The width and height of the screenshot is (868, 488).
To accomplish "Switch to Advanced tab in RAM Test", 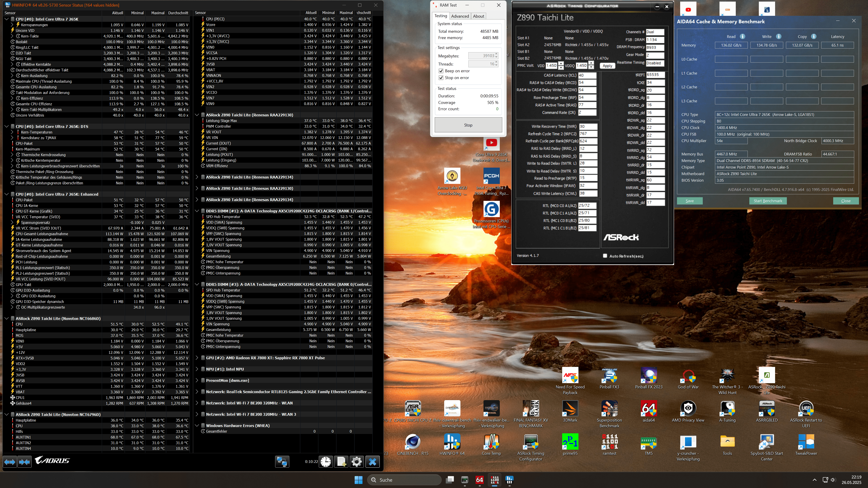I will (x=460, y=16).
